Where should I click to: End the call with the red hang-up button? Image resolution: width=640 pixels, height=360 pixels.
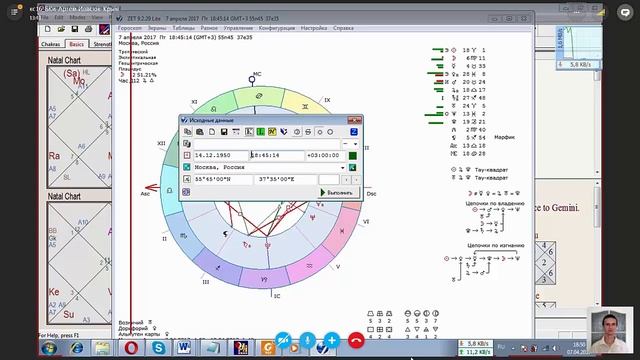[356, 340]
